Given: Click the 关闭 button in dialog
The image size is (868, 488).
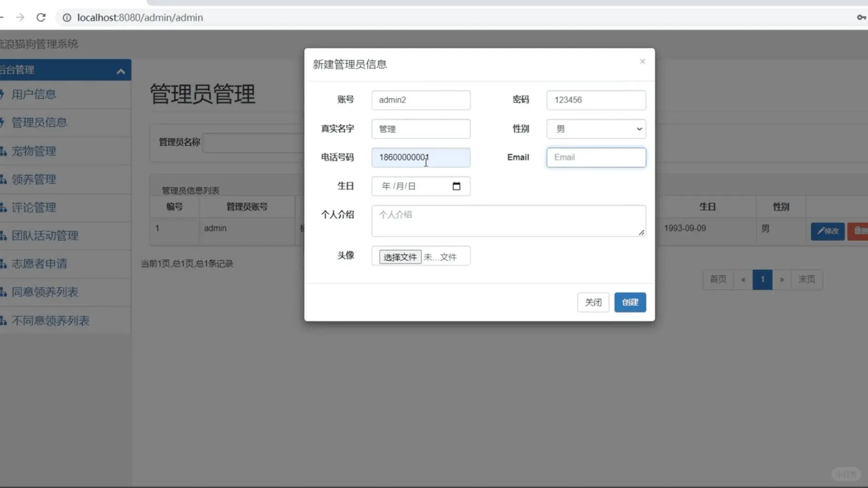Looking at the screenshot, I should [593, 302].
